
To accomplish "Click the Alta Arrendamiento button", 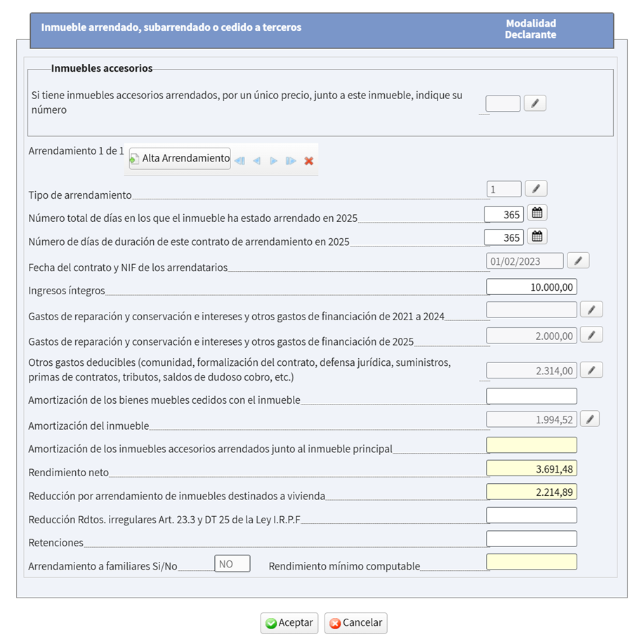I will [x=180, y=158].
